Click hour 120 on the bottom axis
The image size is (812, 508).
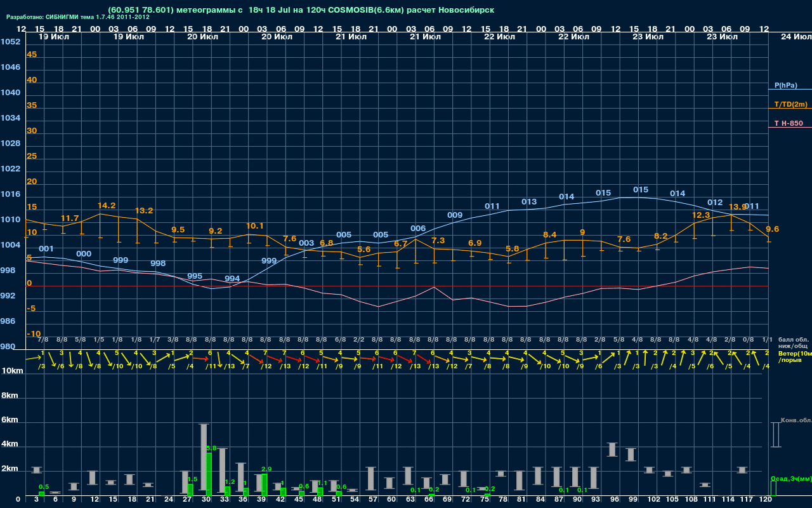pyautogui.click(x=765, y=500)
